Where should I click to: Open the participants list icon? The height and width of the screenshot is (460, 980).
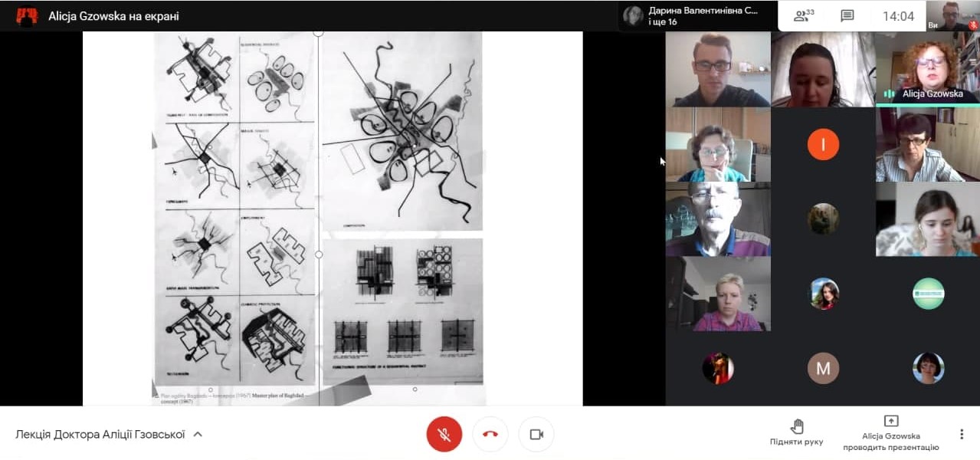click(803, 16)
